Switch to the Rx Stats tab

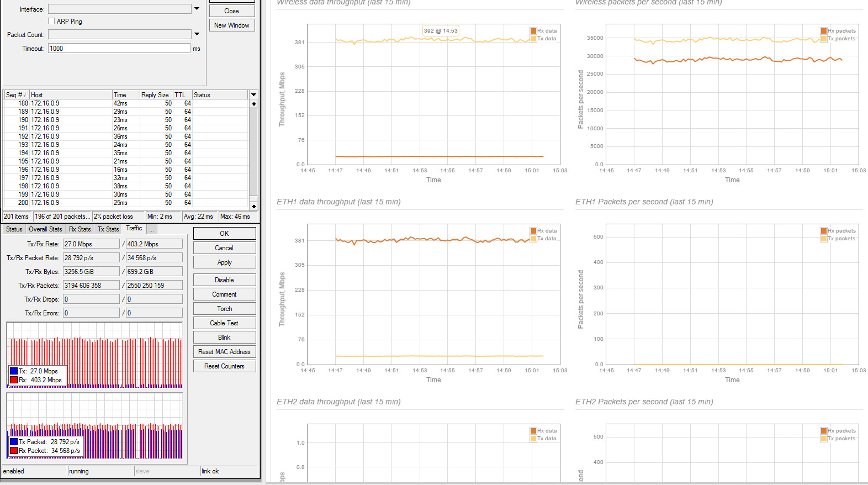80,229
